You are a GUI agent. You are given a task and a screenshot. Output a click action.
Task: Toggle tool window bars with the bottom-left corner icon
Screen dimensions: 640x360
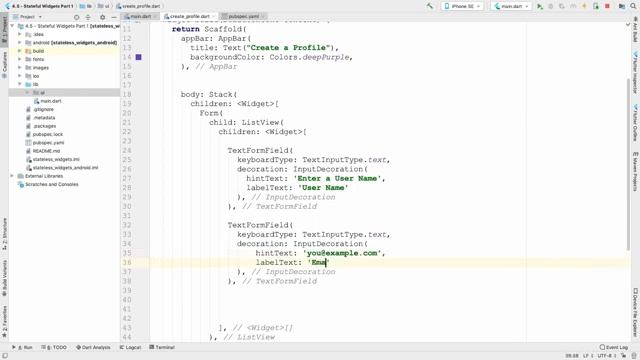click(4, 356)
